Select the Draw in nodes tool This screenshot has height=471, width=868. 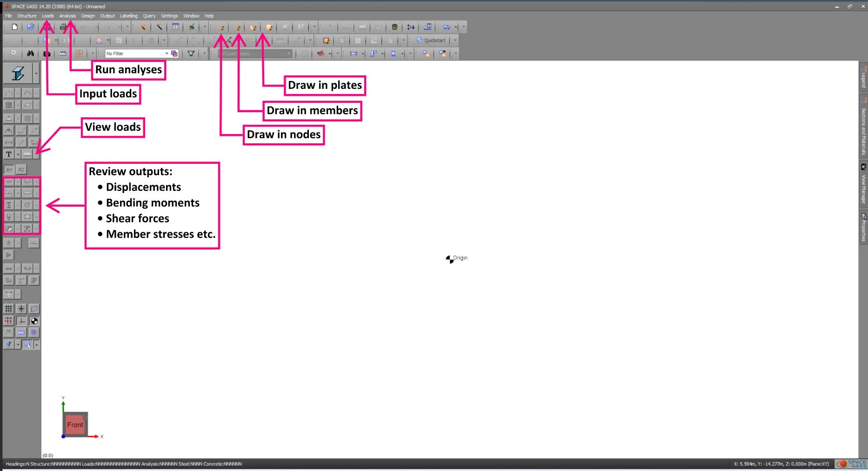point(222,27)
